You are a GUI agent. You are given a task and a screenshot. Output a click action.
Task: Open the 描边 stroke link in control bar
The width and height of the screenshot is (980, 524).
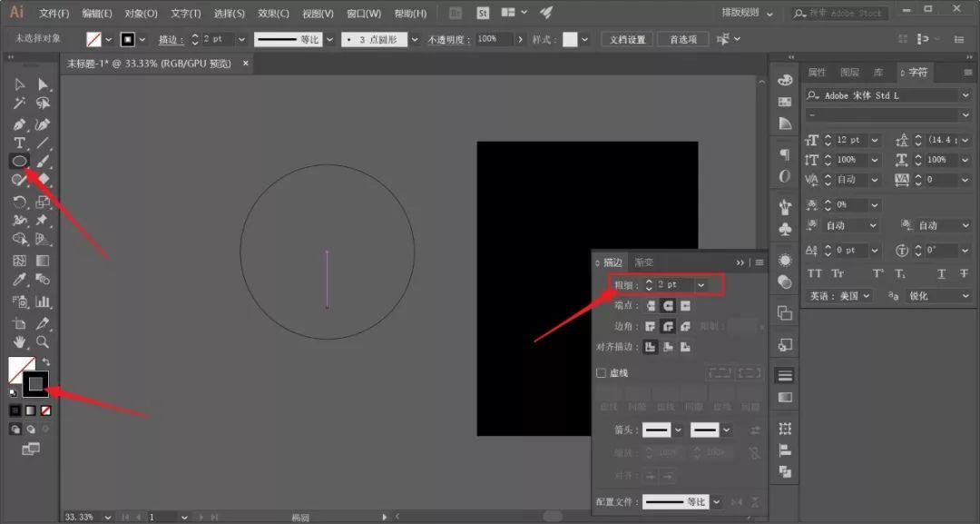tap(171, 39)
